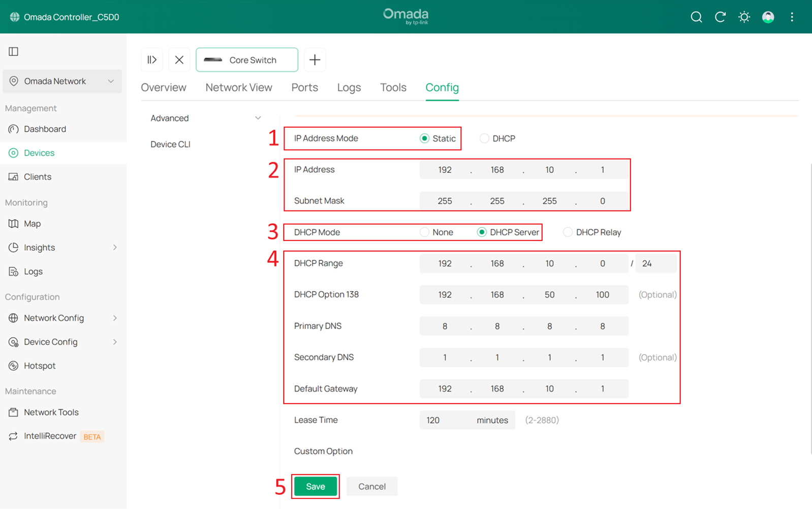
Task: Edit last octet of Subnet Mask
Action: pyautogui.click(x=603, y=201)
